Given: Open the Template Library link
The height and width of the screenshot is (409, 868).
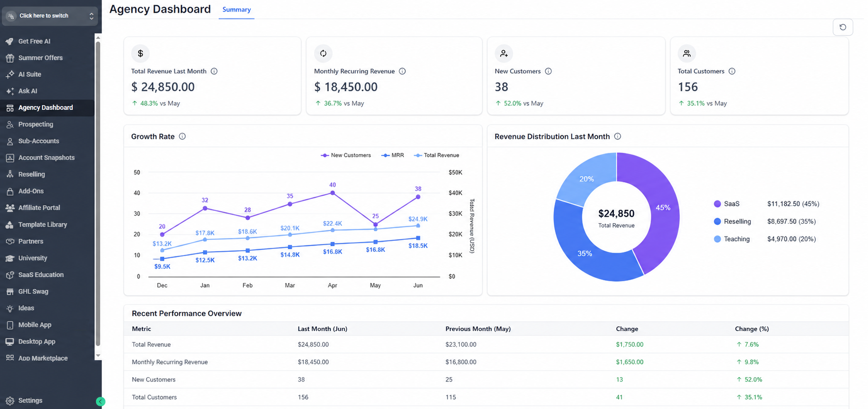Looking at the screenshot, I should (43, 225).
